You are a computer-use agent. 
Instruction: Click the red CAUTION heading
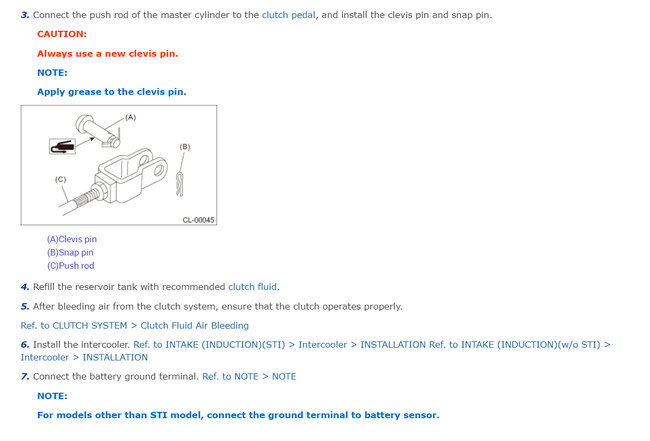[61, 34]
